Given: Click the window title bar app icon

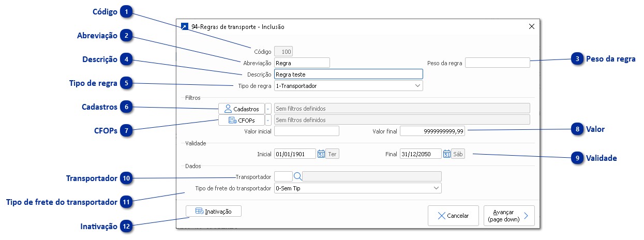Looking at the screenshot, I should point(185,27).
